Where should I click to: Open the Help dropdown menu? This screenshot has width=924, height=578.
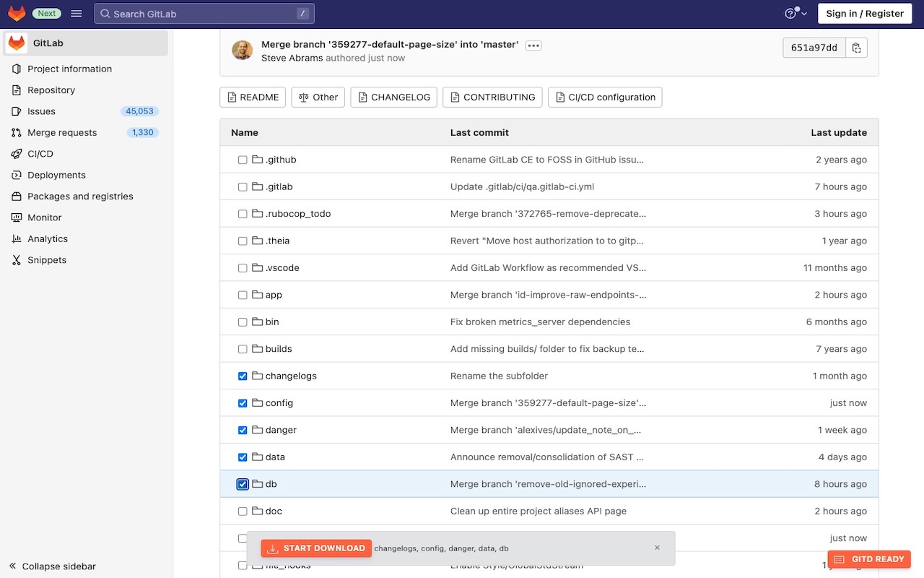click(796, 14)
